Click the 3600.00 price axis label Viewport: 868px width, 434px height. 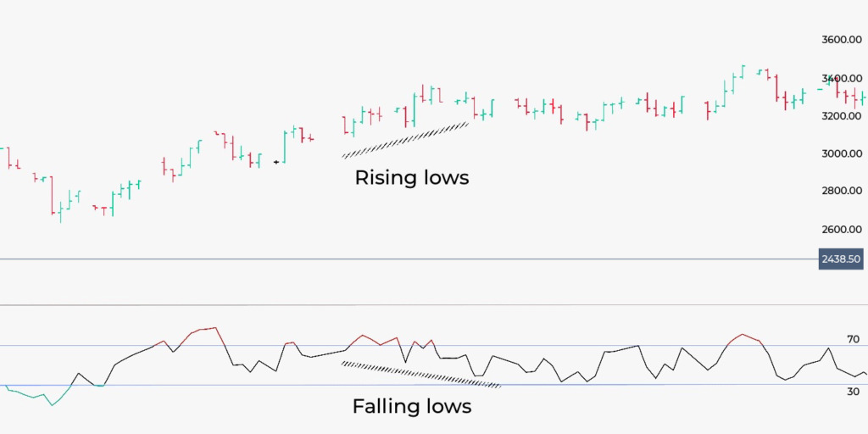point(842,40)
